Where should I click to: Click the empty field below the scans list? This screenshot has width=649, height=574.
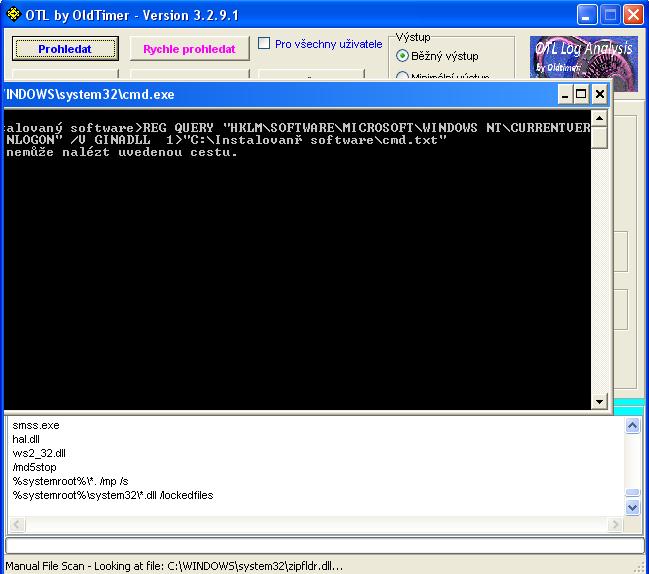click(x=324, y=546)
